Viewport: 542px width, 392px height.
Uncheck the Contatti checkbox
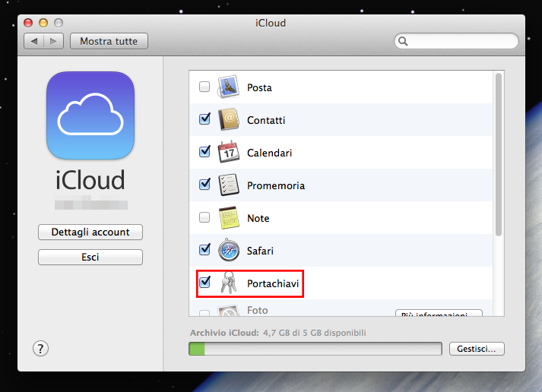(x=204, y=119)
